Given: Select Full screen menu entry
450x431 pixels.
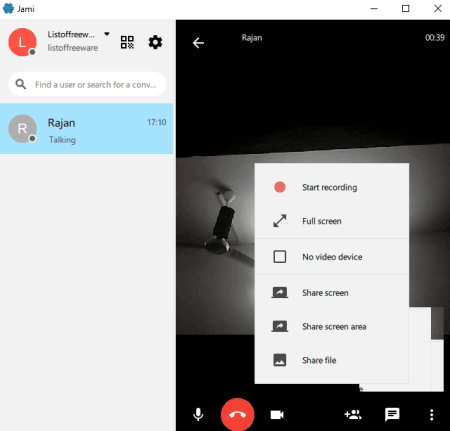Looking at the screenshot, I should 332,221.
